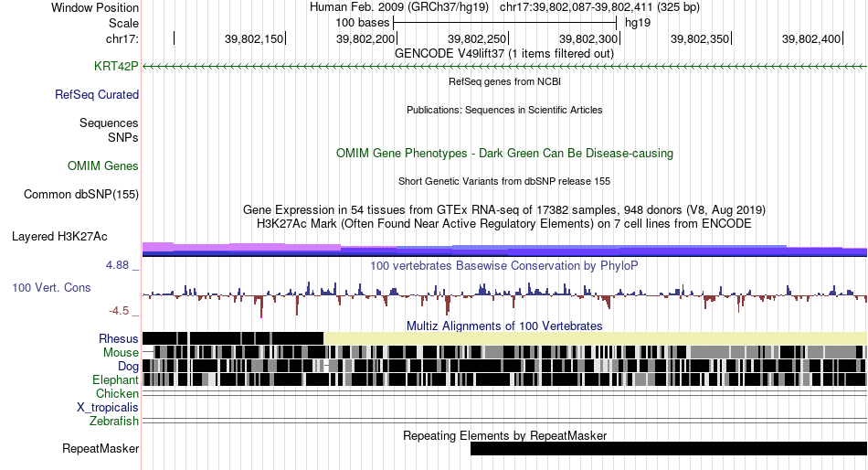Select the X_tropicalis alignment label

pos(108,408)
